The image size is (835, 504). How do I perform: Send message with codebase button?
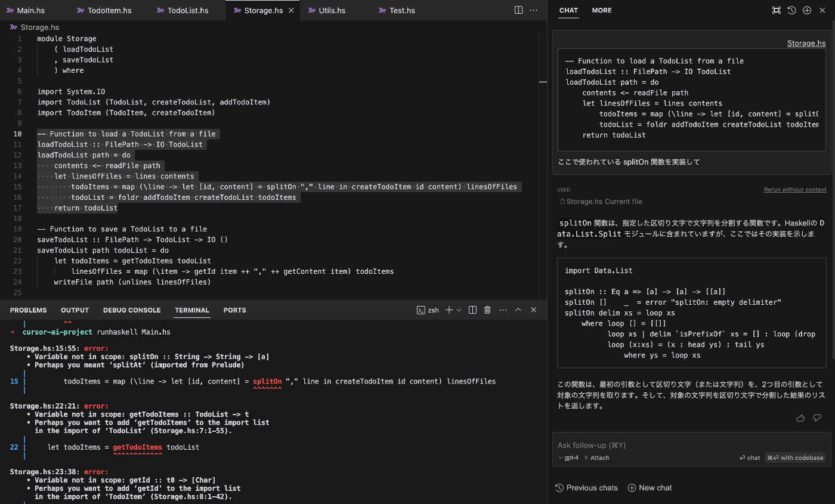click(795, 457)
